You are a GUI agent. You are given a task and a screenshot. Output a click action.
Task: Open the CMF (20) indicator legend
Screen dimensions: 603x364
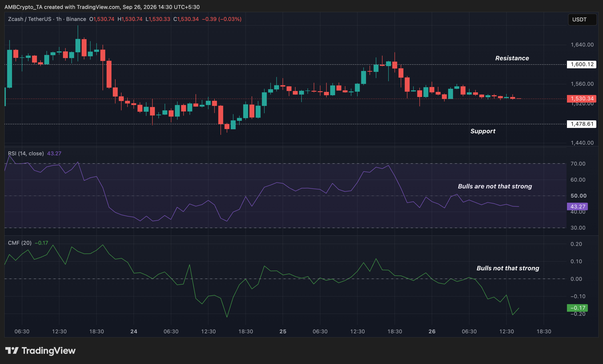click(x=20, y=243)
